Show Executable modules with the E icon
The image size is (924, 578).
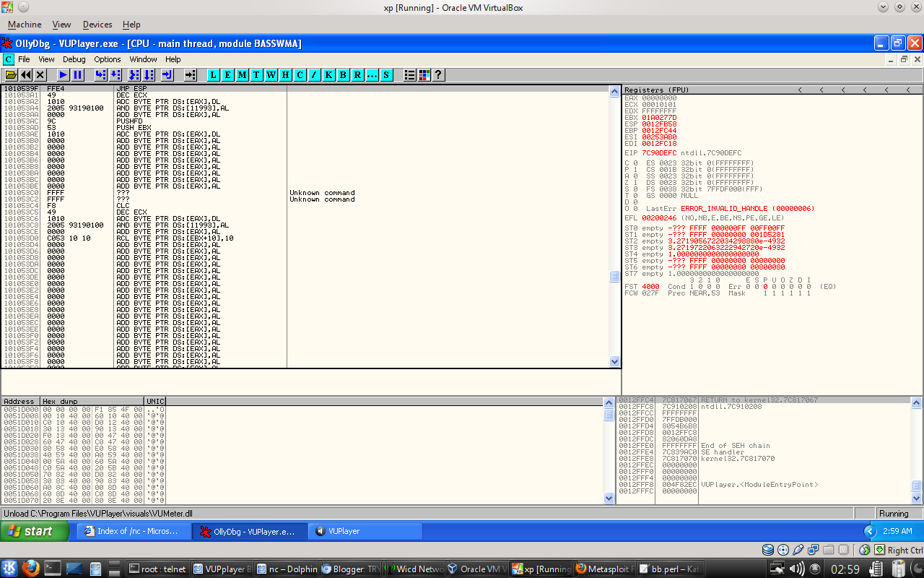(x=228, y=74)
